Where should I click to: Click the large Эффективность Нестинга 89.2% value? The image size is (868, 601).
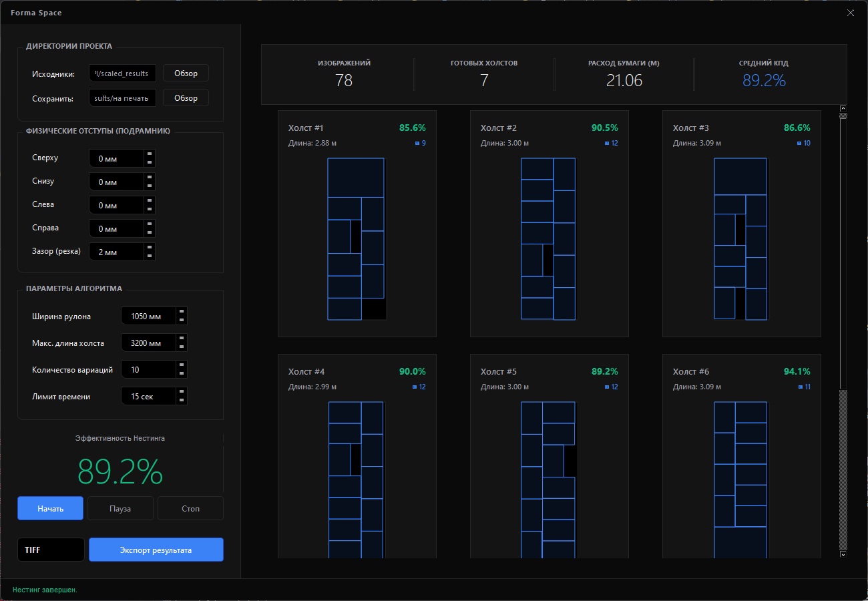[120, 471]
